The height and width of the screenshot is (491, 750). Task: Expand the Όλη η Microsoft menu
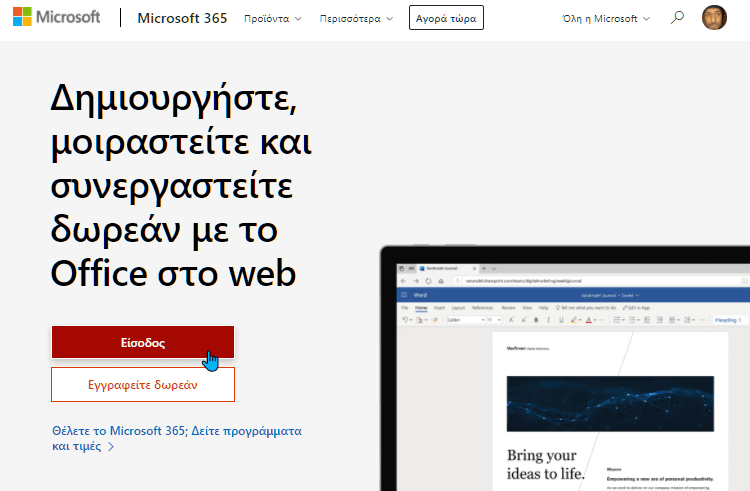click(x=606, y=19)
